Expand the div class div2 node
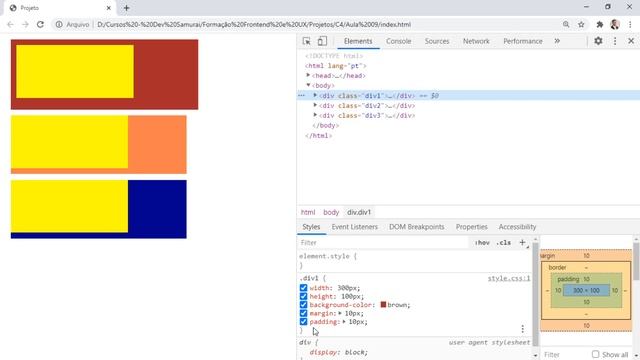 point(315,105)
